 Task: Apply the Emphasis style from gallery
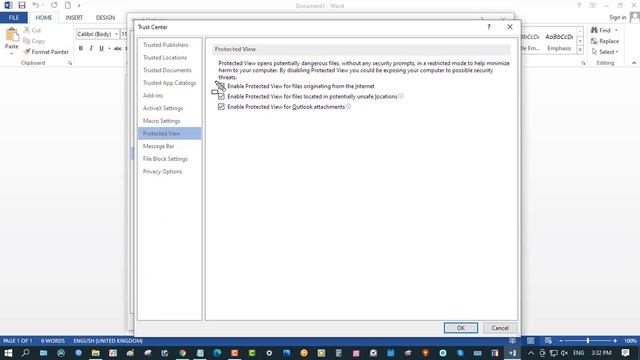[559, 42]
